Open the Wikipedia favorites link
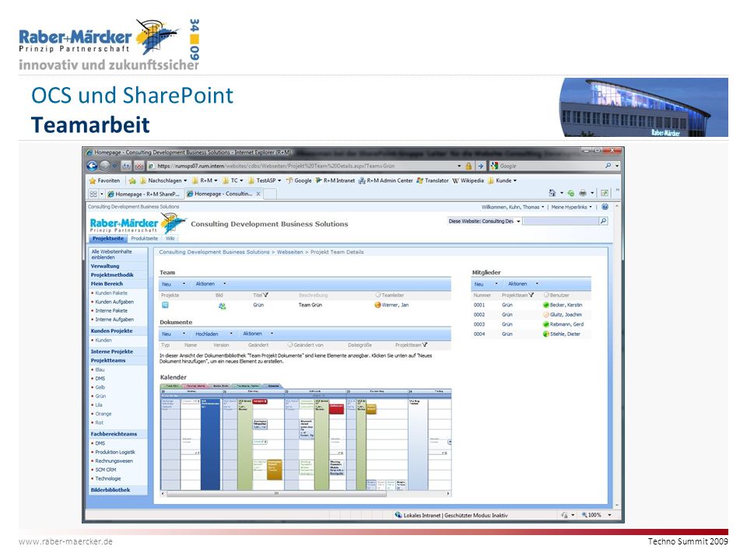 click(x=468, y=180)
